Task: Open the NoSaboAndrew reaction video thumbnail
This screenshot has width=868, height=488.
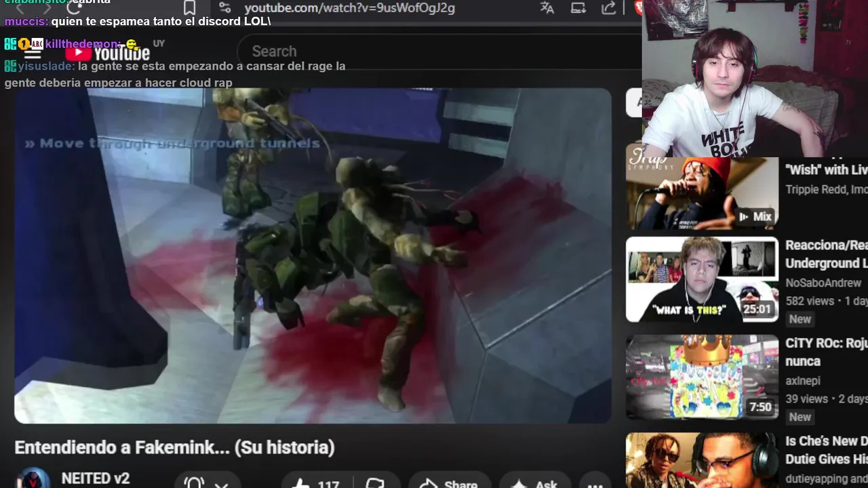Action: point(702,279)
